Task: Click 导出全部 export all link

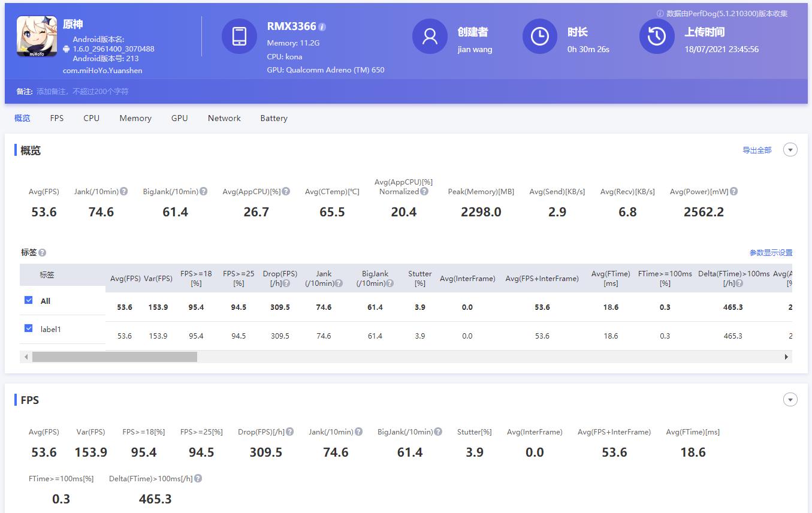Action: [756, 150]
